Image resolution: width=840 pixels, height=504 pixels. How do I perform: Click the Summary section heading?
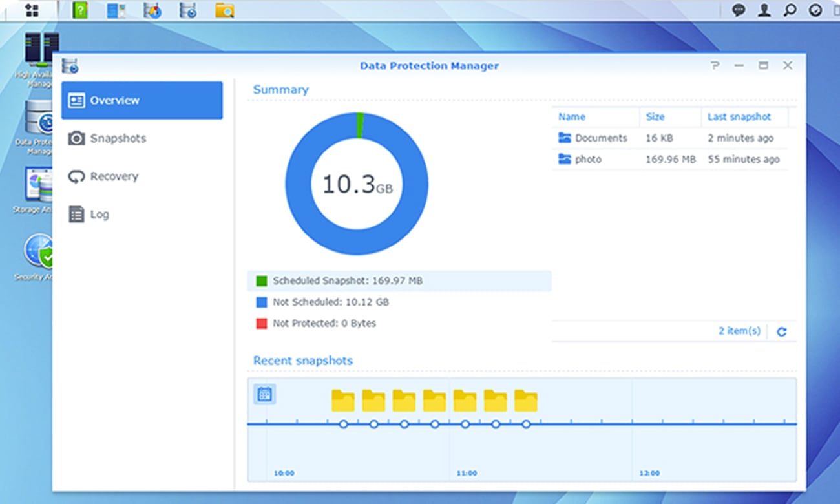pos(280,90)
